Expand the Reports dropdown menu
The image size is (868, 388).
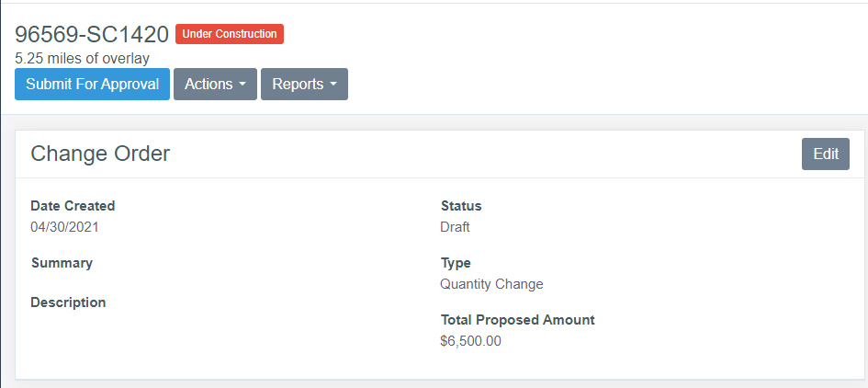click(304, 84)
